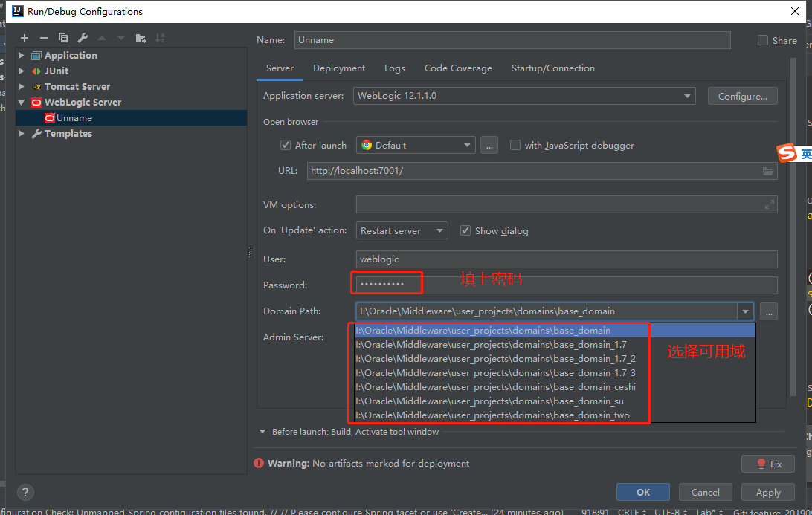812x515 pixels.
Task: Click the Password input field
Action: 567,285
